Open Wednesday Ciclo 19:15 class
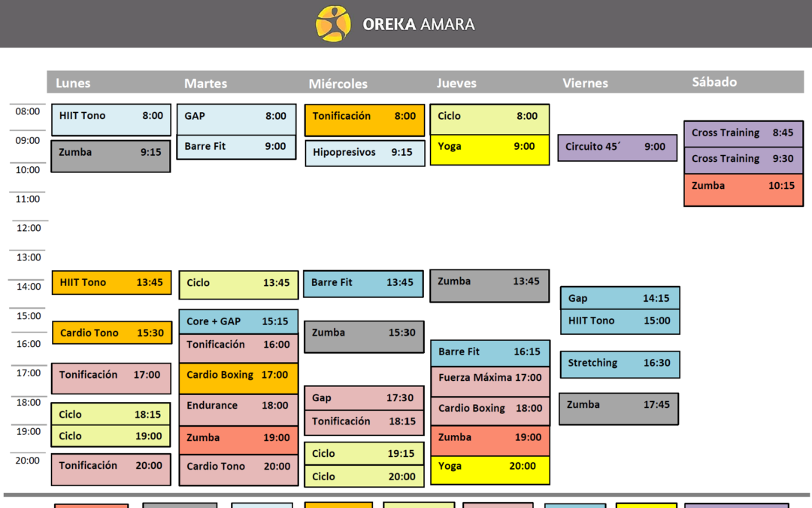This screenshot has height=508, width=812. click(x=364, y=454)
